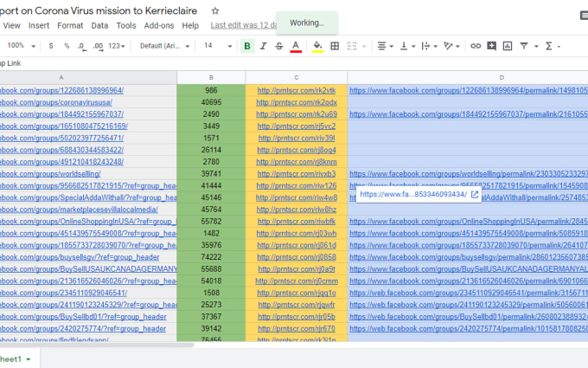Click link preview https://www.fa...853346093434/
The width and height of the screenshot is (588, 368).
click(413, 194)
